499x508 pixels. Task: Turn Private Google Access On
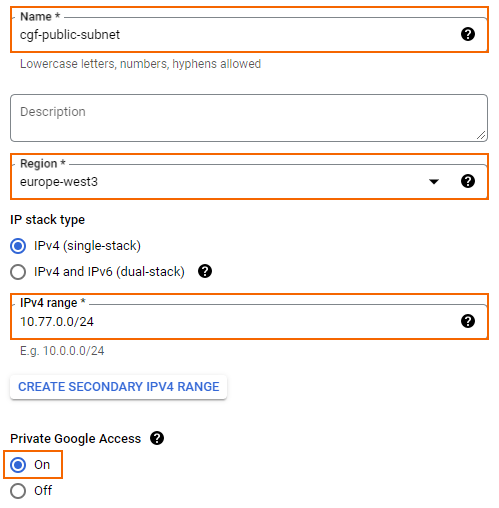[18, 465]
